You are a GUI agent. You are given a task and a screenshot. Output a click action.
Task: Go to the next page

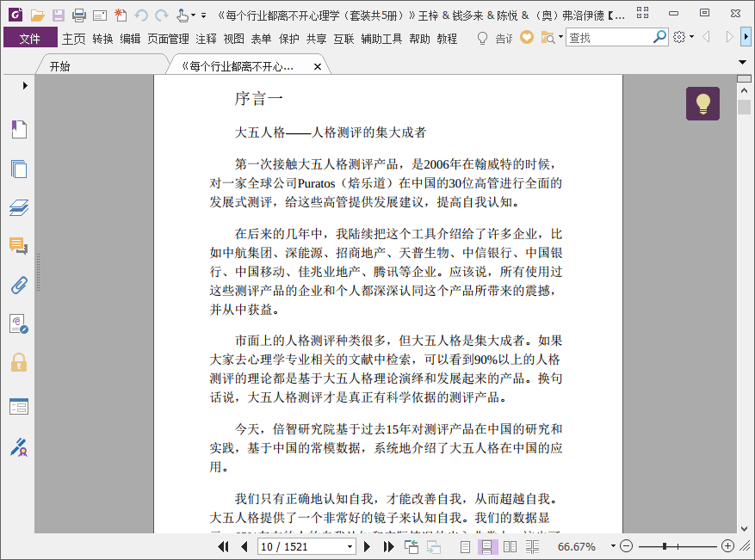coord(367,546)
